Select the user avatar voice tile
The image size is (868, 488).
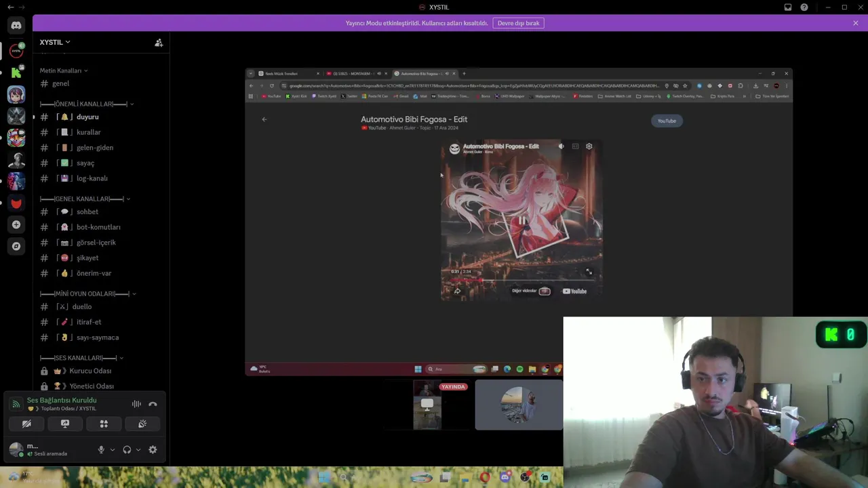[x=519, y=405]
